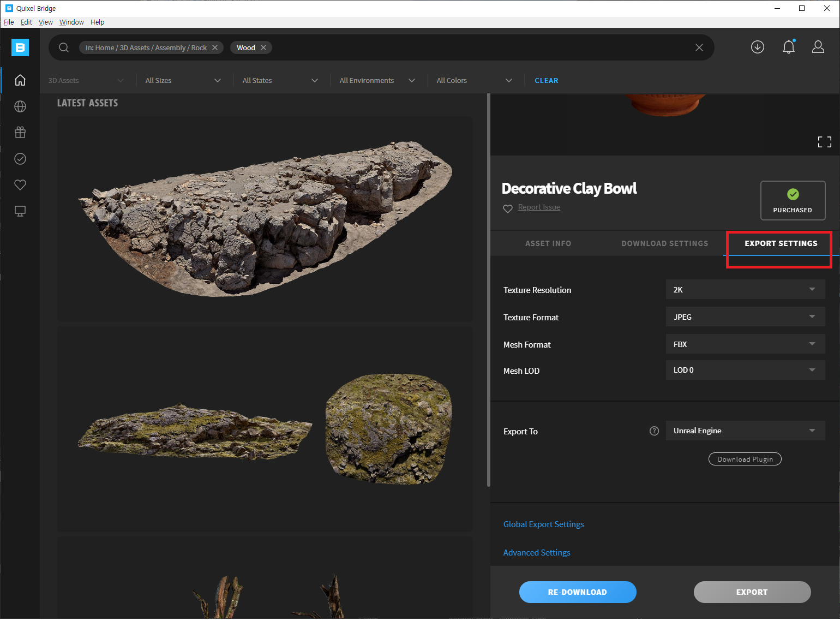The width and height of the screenshot is (840, 621).
Task: Expand the 3D Assets filter dropdown
Action: [x=86, y=80]
